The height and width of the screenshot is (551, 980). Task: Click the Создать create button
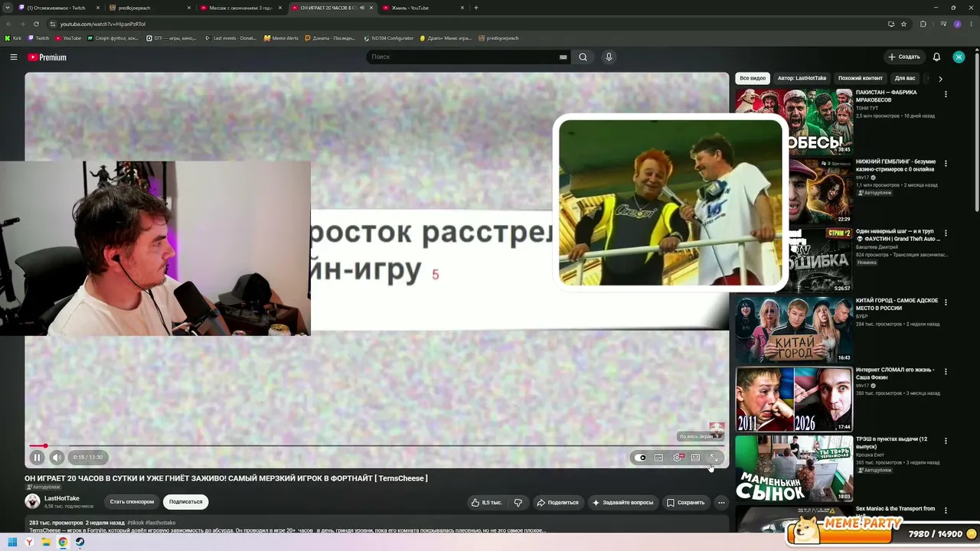pos(904,57)
